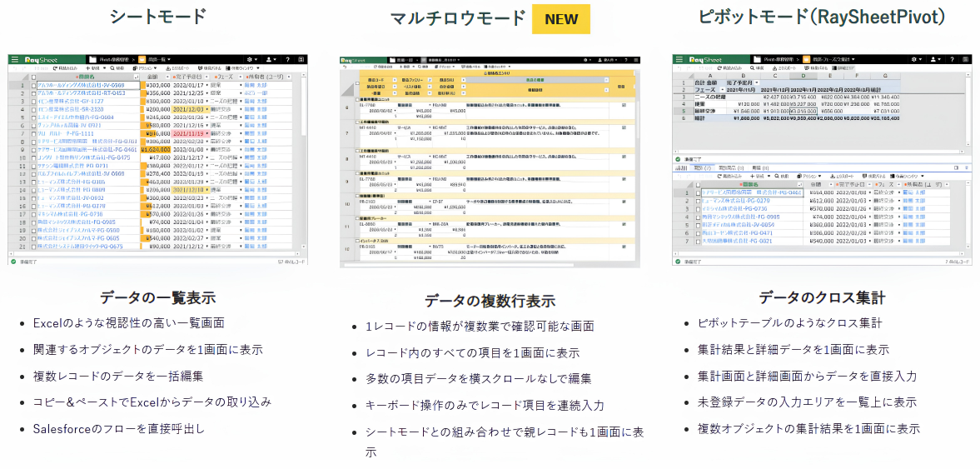The image size is (980, 469).
Task: Click panel layout icon in Sheet mode screenshot
Action: 301,59
